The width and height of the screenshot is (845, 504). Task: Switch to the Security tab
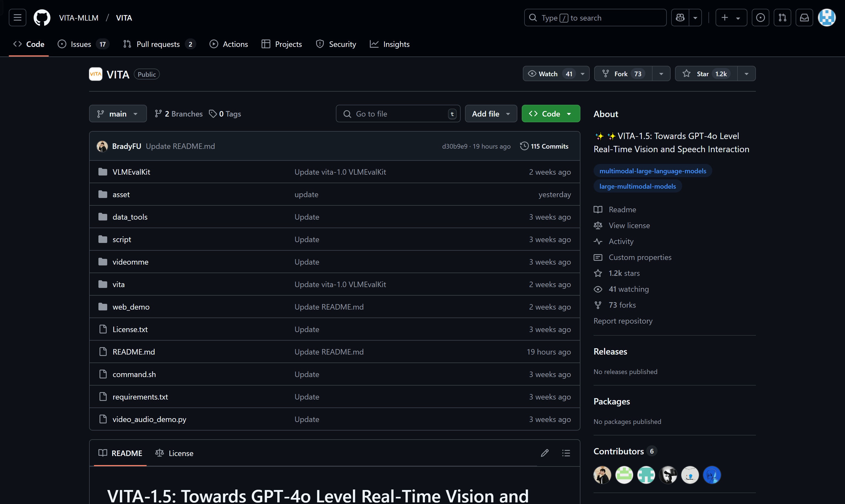[336, 44]
